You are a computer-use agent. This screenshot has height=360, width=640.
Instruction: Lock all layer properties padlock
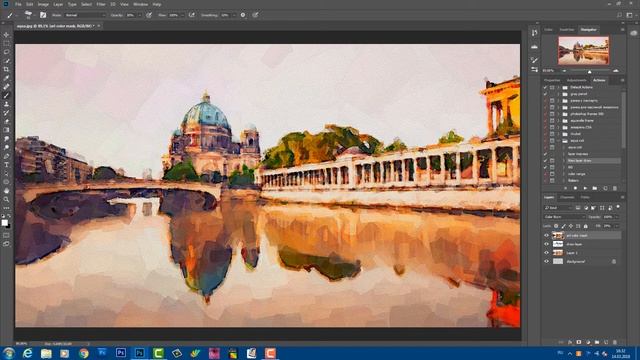click(586, 226)
